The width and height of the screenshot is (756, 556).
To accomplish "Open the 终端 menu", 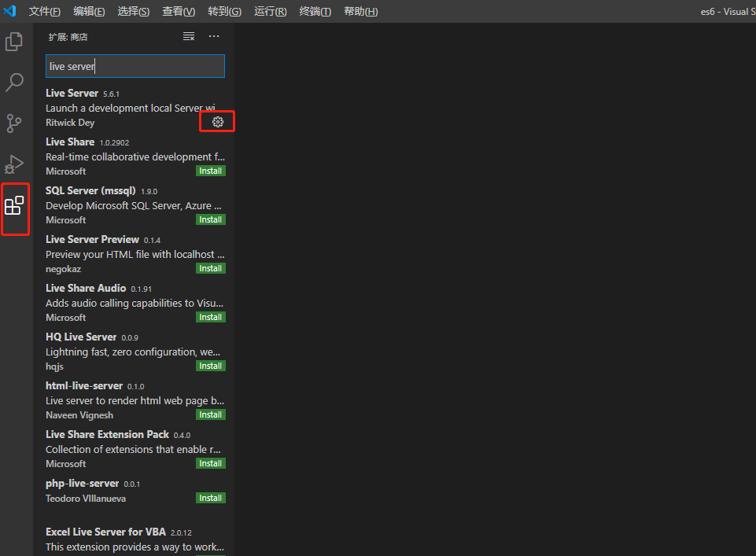I will [315, 11].
